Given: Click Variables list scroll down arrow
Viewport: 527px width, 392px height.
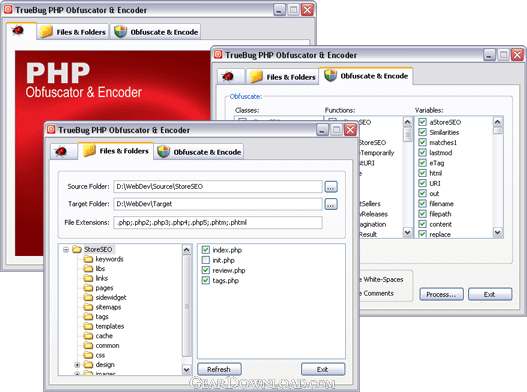Looking at the screenshot, I should pyautogui.click(x=498, y=232).
